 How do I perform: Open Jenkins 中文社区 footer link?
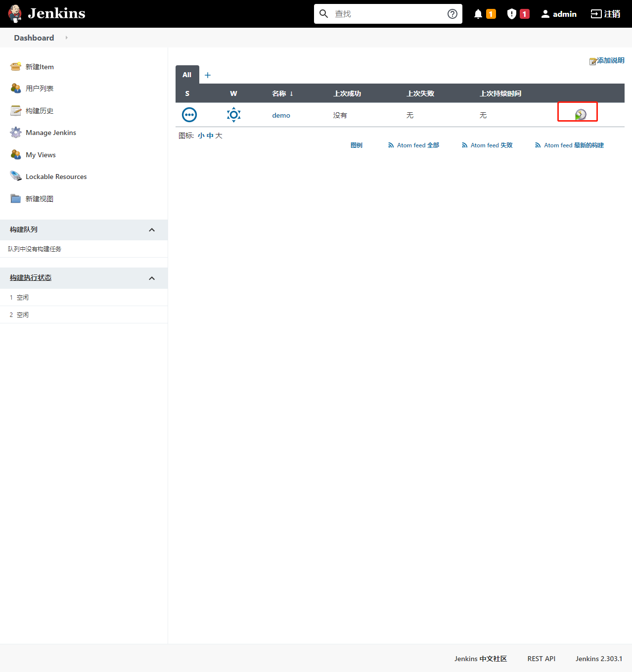[x=481, y=659]
